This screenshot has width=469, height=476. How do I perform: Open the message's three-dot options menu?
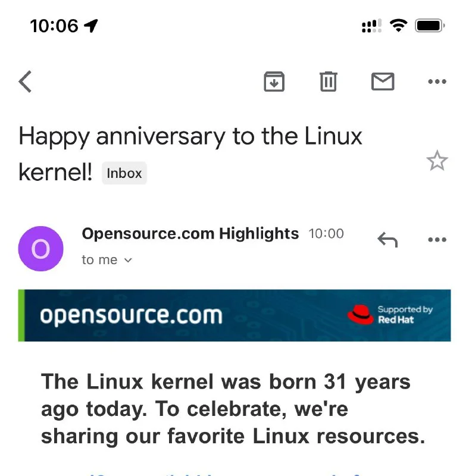coord(437,240)
